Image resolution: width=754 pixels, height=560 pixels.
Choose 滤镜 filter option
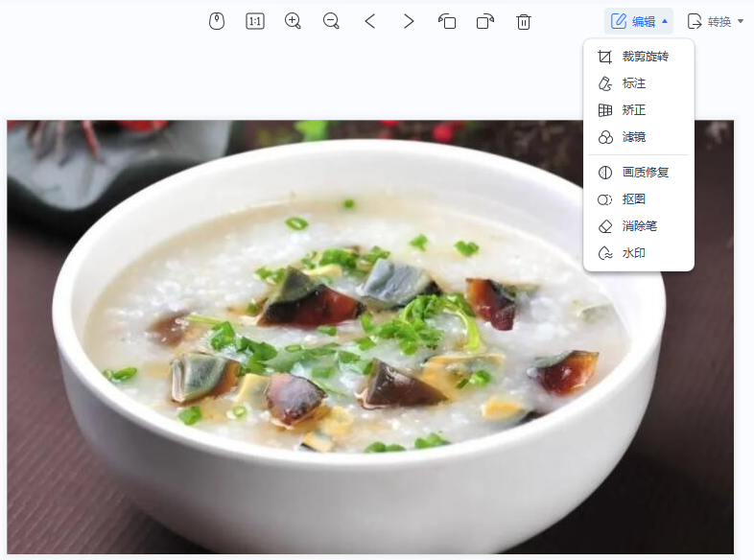coord(639,137)
